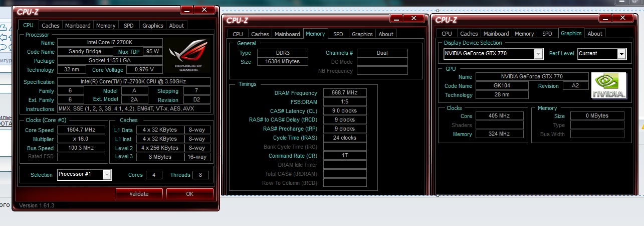This screenshot has height=226, width=644.
Task: Click the Socket 1155 LGA package field
Action: coord(110,60)
